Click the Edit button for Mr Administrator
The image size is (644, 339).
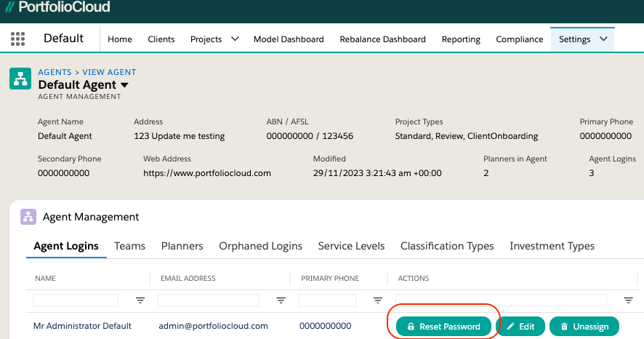[x=520, y=327]
